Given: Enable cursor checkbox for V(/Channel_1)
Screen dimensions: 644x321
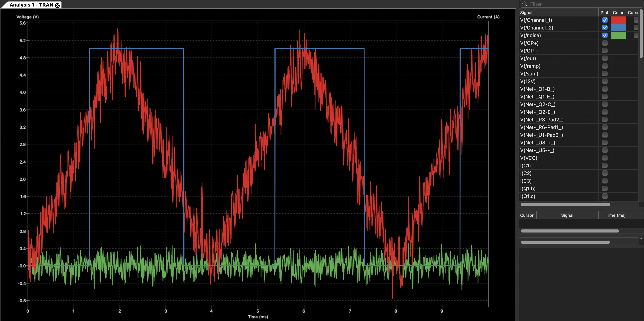Looking at the screenshot, I should coord(636,20).
